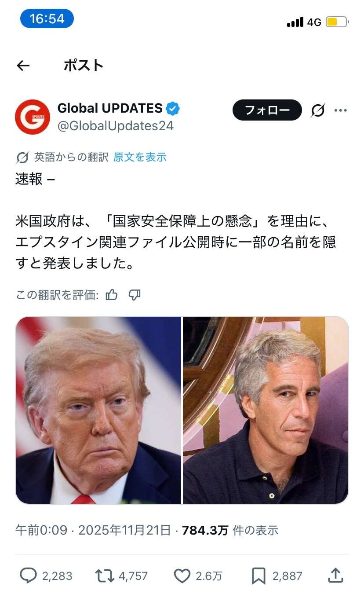Like the post with heart icon
The image size is (364, 594).
pyautogui.click(x=182, y=576)
